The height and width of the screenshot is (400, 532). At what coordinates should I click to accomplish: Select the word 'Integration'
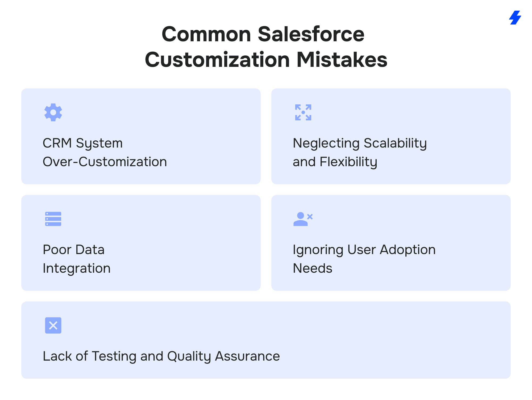tap(77, 268)
